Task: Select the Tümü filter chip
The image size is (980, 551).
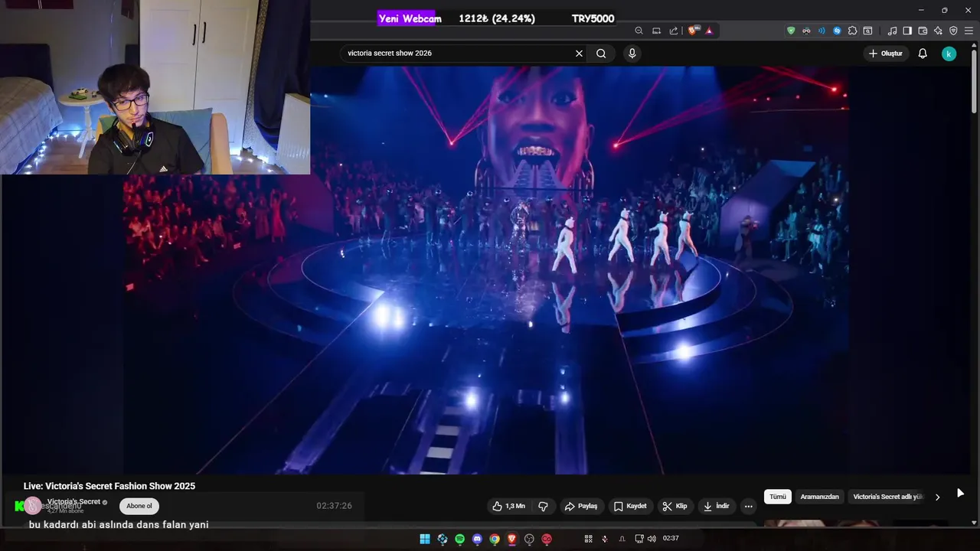Action: pos(778,497)
